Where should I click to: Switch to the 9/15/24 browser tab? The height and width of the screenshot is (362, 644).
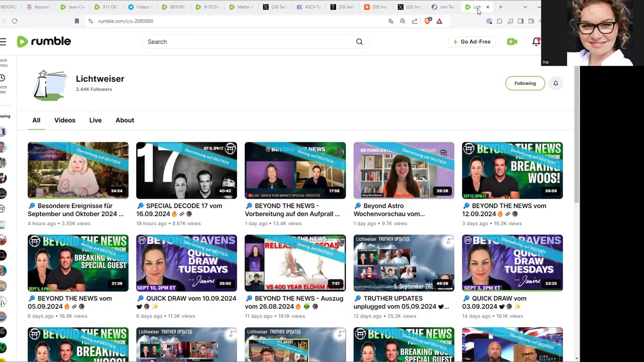pyautogui.click(x=207, y=7)
